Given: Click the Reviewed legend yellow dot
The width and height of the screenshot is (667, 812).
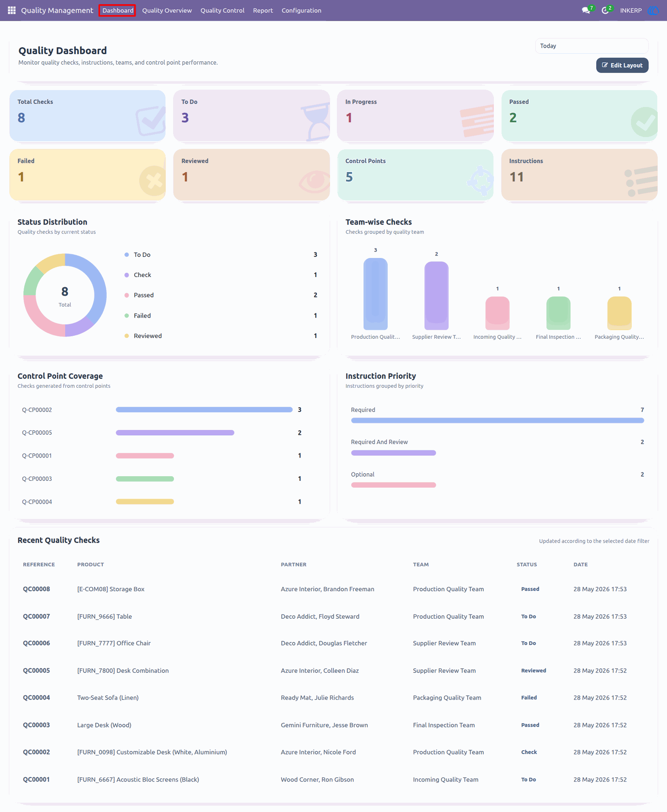Looking at the screenshot, I should coord(127,336).
